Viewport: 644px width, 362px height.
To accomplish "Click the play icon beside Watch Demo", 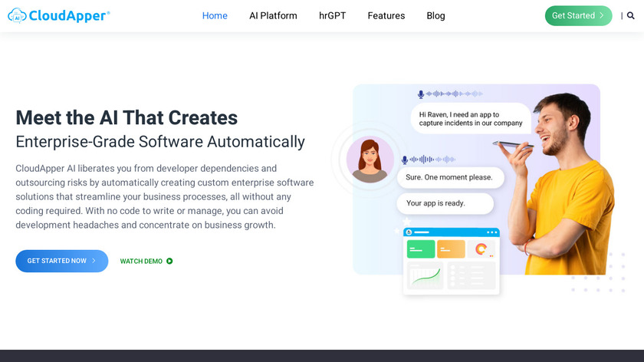I will (x=169, y=261).
